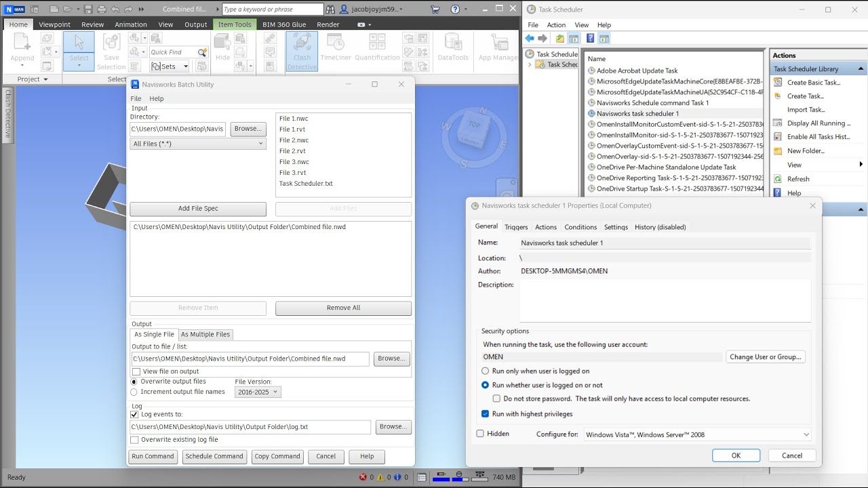This screenshot has width=868, height=488.
Task: Enable View file on output checkbox
Action: click(x=136, y=371)
